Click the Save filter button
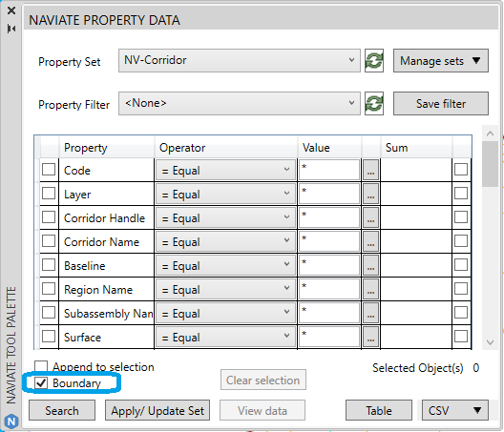The height and width of the screenshot is (432, 504). (441, 103)
